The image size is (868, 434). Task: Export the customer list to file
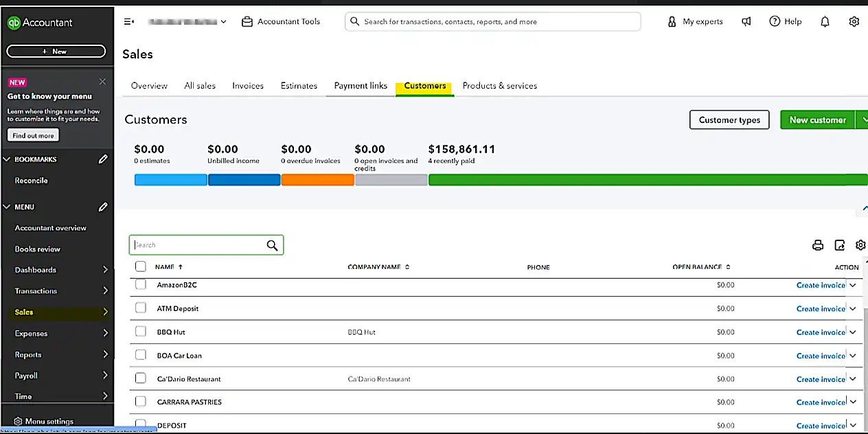(x=839, y=245)
